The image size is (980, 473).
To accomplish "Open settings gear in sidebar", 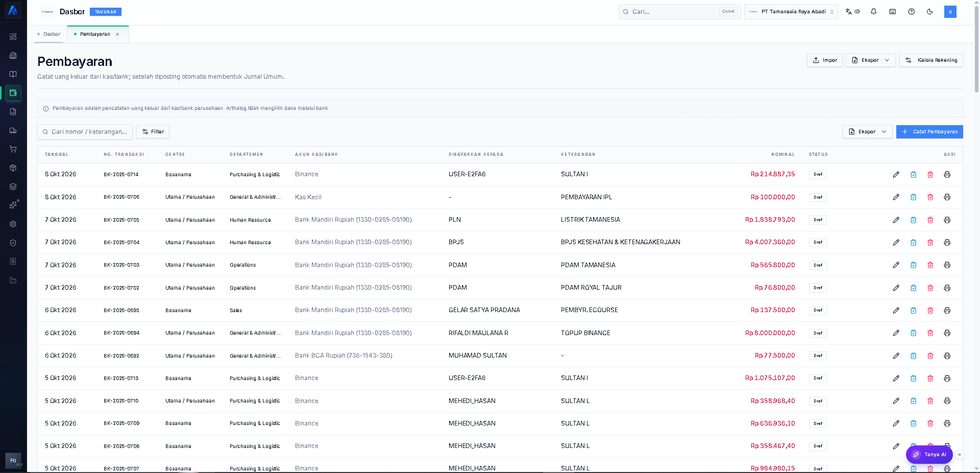I will tap(13, 224).
